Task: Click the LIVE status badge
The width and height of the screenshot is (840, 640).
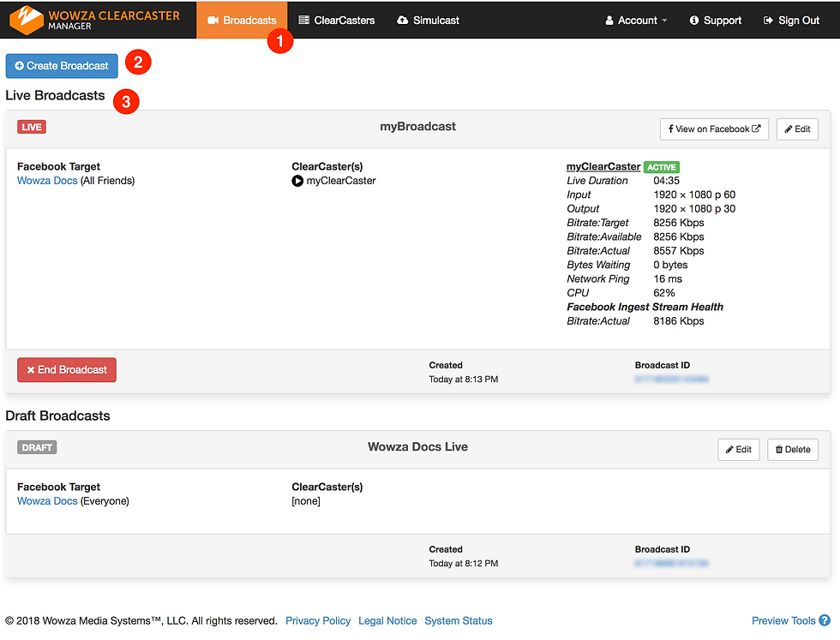Action: (32, 127)
